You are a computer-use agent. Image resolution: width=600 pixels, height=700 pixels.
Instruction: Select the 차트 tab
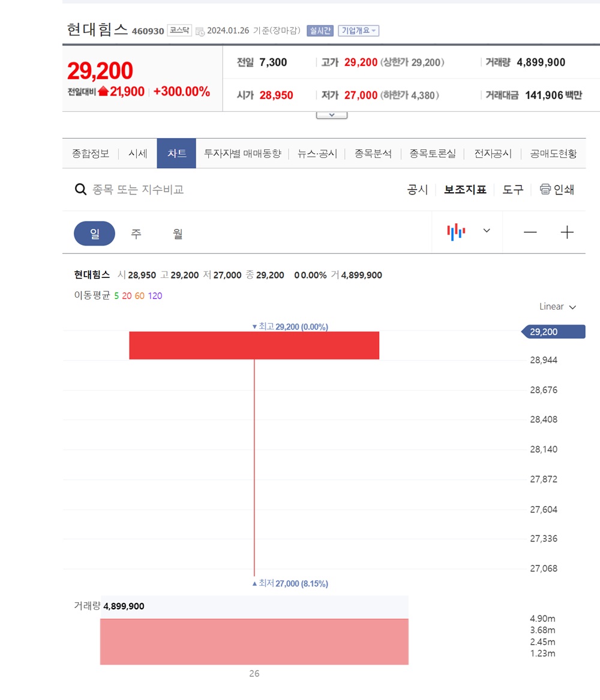coord(176,154)
